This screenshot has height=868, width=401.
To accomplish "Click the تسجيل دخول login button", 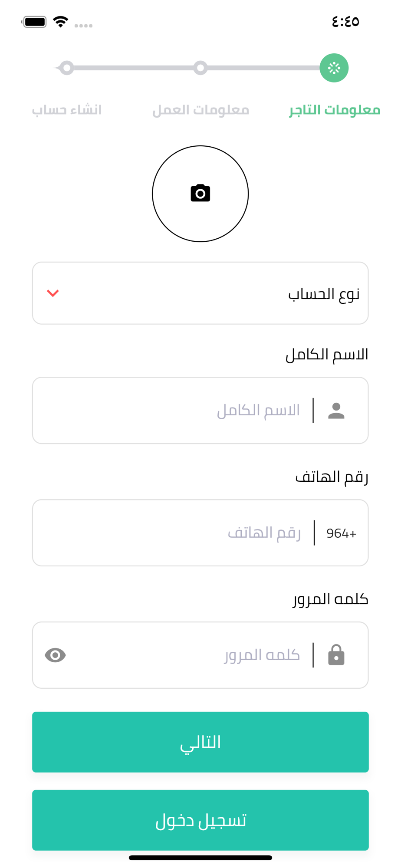I will 200,820.
